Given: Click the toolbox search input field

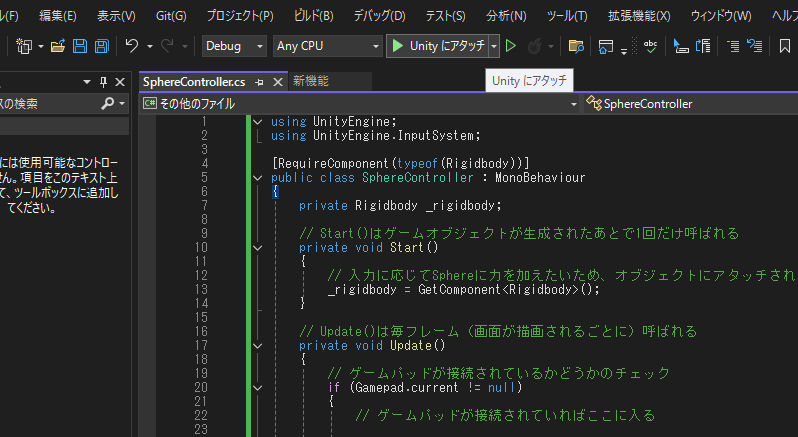Looking at the screenshot, I should [45, 103].
